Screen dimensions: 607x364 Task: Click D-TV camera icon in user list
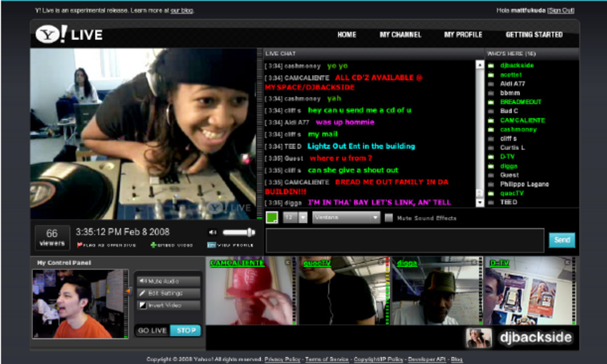coord(491,157)
